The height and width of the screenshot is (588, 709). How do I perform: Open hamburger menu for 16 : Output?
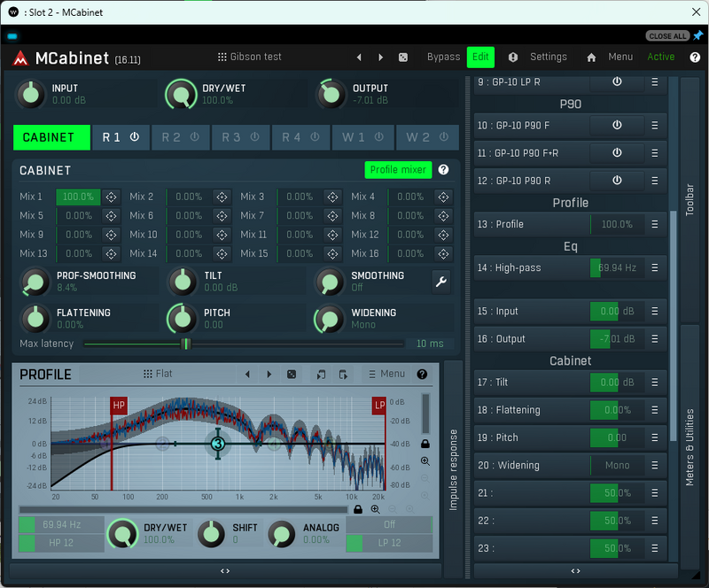[655, 339]
